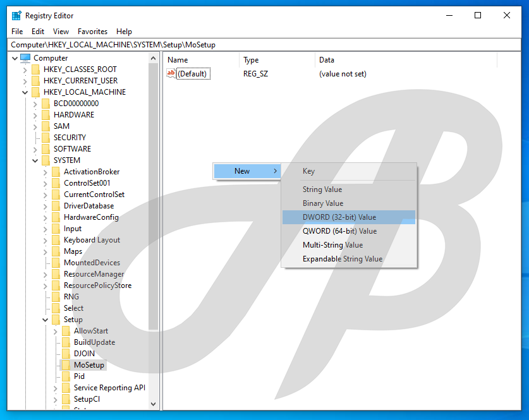Click the Name column header

click(x=202, y=60)
